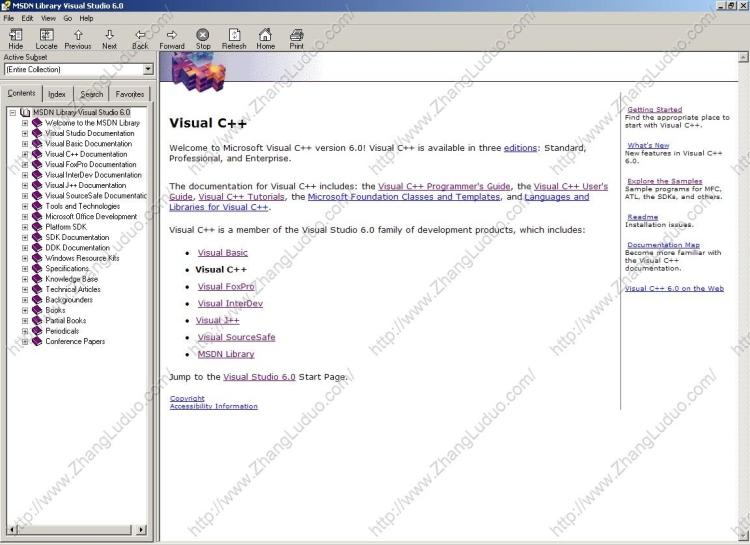Open the What's New sidebar link
This screenshot has height=545, width=750.
[649, 145]
